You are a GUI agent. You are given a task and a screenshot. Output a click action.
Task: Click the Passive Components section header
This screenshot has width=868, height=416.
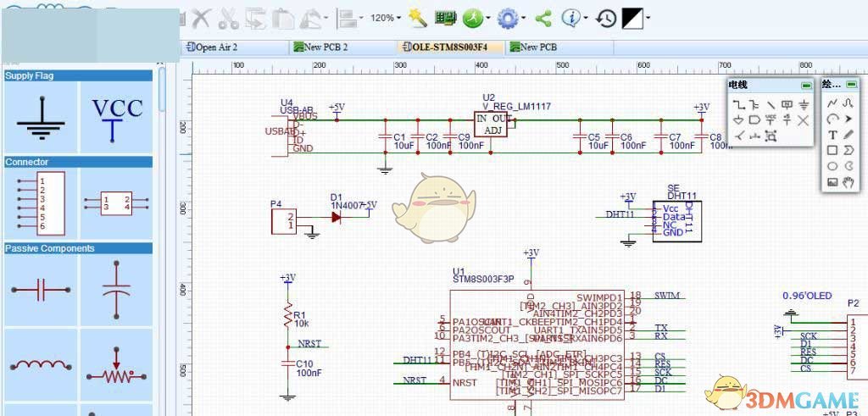78,248
